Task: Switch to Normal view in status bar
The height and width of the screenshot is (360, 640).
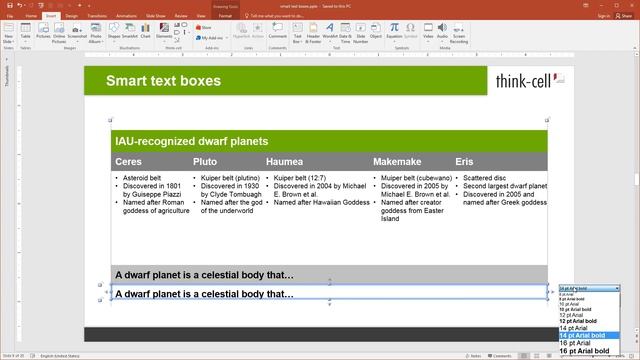Action: (x=524, y=356)
